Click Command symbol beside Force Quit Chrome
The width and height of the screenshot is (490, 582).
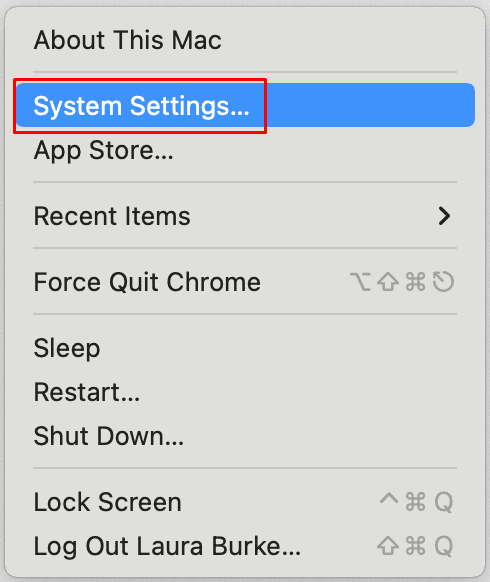(x=415, y=282)
